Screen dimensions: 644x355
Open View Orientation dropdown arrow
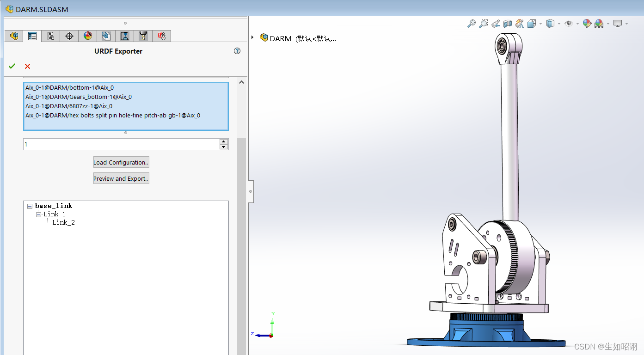(x=540, y=24)
